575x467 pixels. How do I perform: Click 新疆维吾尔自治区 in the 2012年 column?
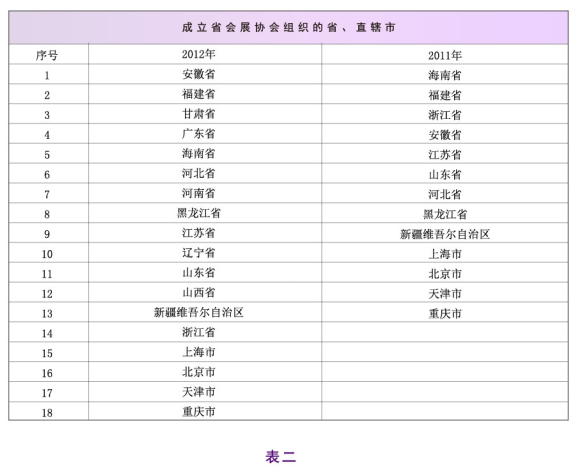pos(198,312)
